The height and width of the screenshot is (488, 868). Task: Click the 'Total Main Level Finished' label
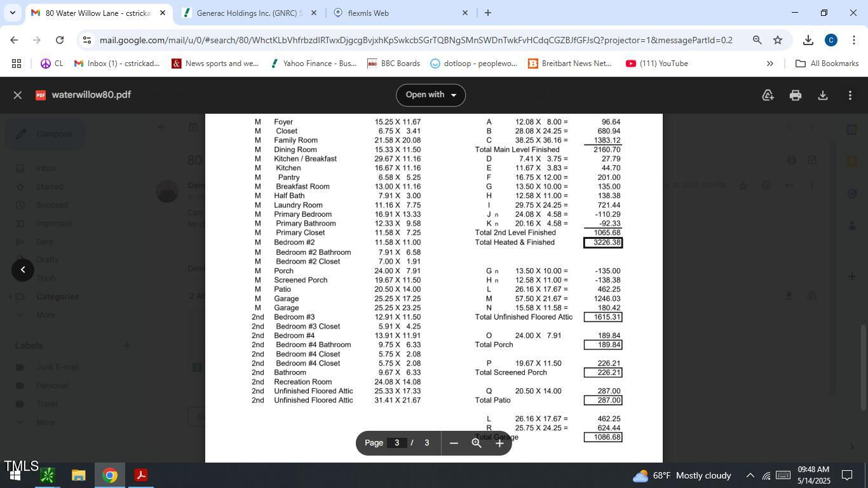coord(517,150)
